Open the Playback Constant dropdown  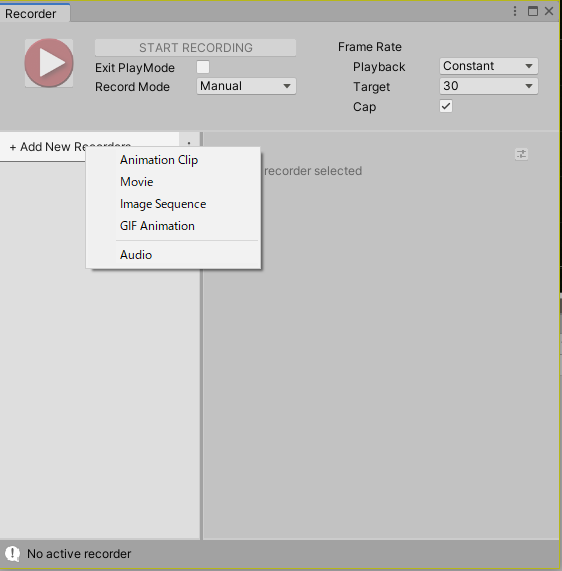(488, 66)
